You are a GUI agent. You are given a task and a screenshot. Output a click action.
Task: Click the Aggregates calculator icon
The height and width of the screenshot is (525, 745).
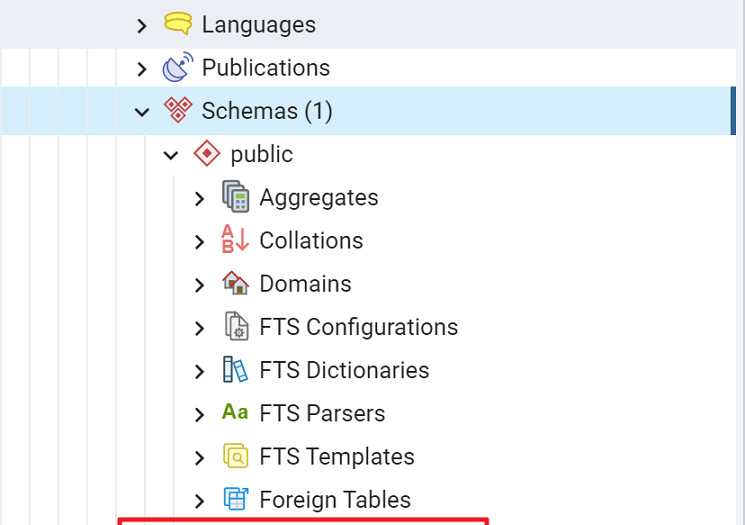(x=236, y=196)
